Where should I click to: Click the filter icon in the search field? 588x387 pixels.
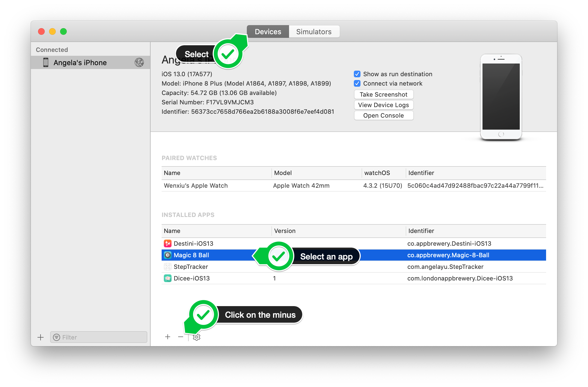(57, 337)
